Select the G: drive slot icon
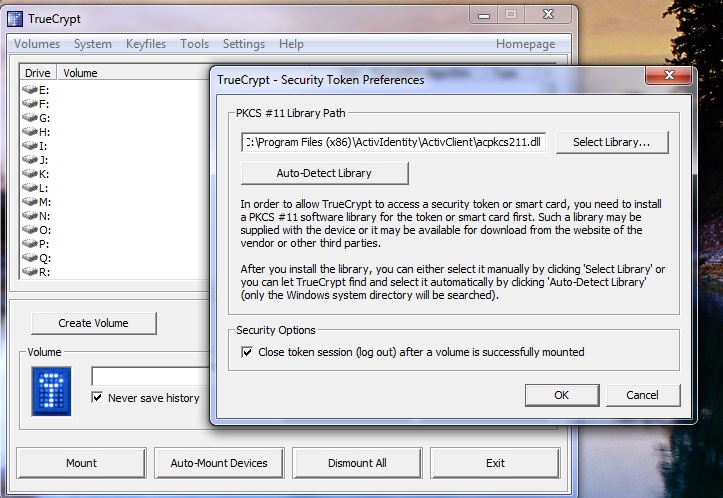Image resolution: width=723 pixels, height=498 pixels. 30,118
